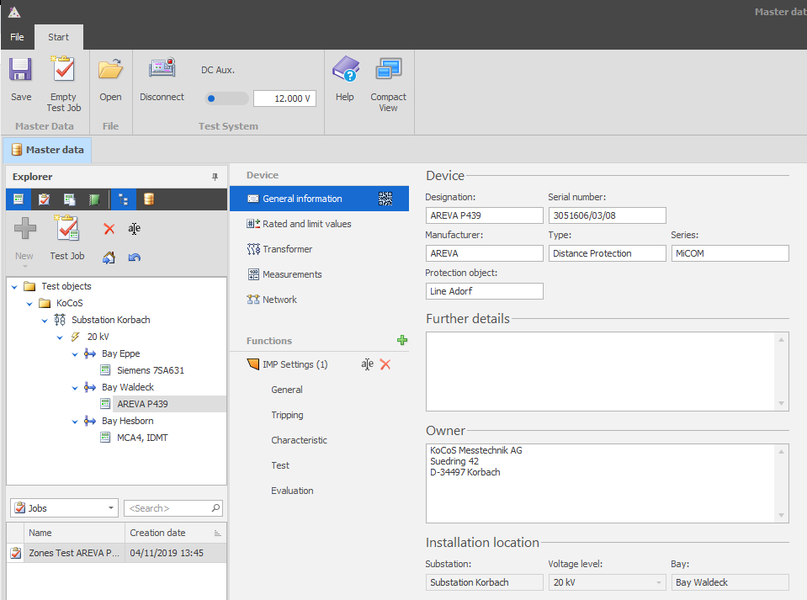Select the Start ribbon tab

point(58,37)
